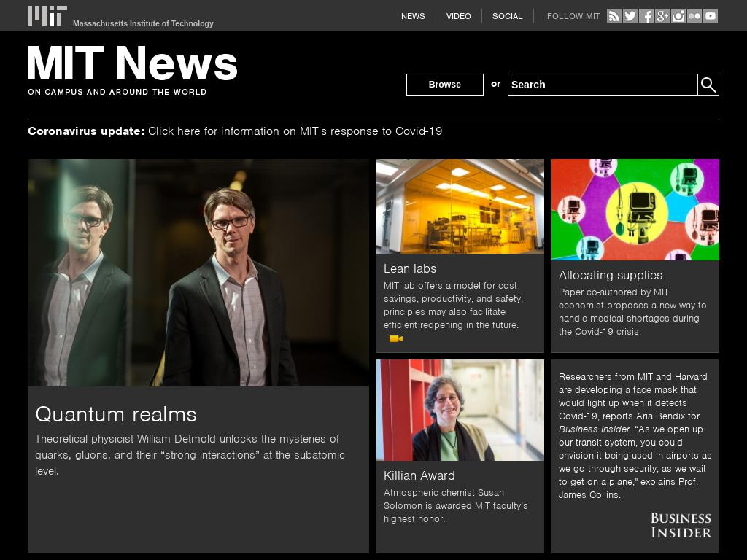
Task: Open MIT's Flickr icon
Action: click(694, 16)
